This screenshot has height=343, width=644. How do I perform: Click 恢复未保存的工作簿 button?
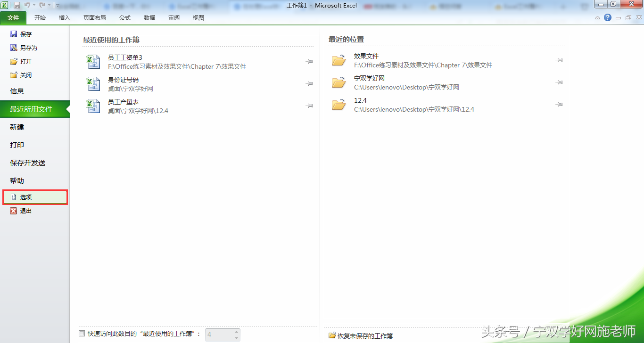coord(361,336)
